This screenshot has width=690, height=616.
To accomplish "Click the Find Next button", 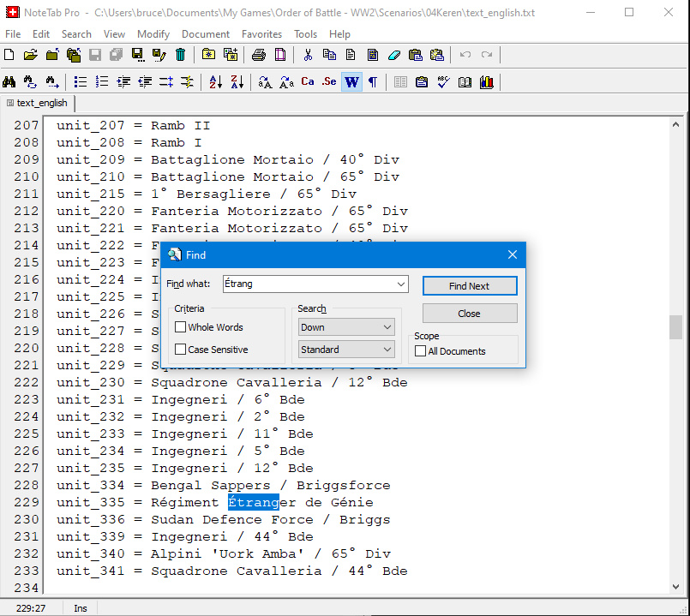I will [x=469, y=286].
